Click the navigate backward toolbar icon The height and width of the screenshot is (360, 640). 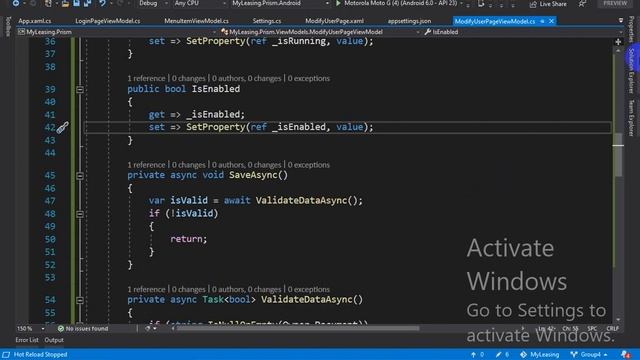click(x=16, y=3)
